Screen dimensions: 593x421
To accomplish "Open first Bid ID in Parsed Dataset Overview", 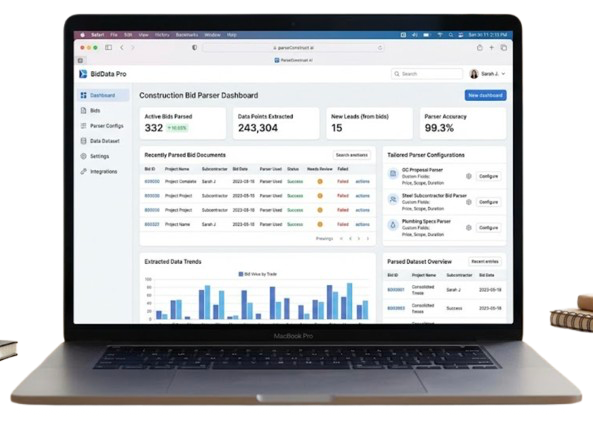I will [396, 290].
